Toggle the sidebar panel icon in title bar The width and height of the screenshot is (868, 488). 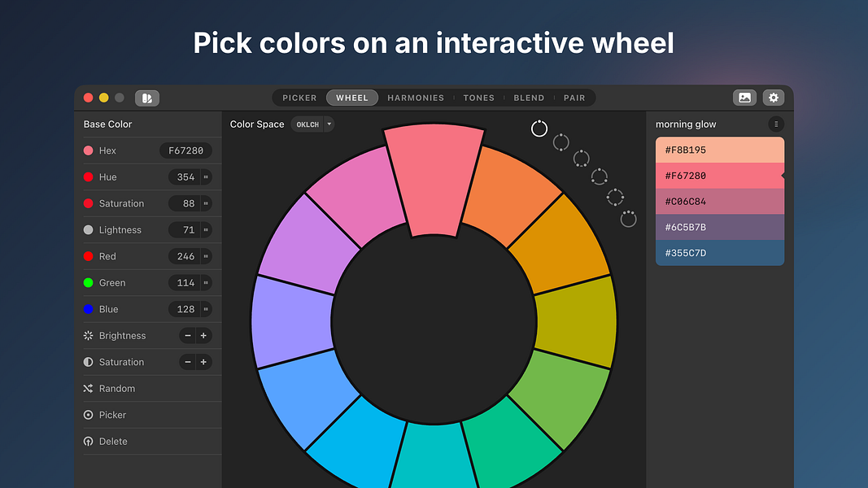pyautogui.click(x=147, y=98)
